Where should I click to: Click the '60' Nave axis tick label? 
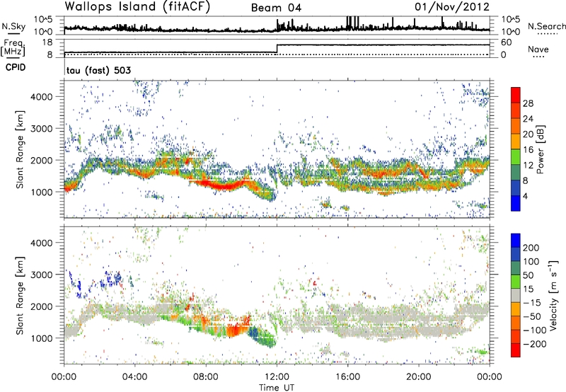click(x=506, y=42)
